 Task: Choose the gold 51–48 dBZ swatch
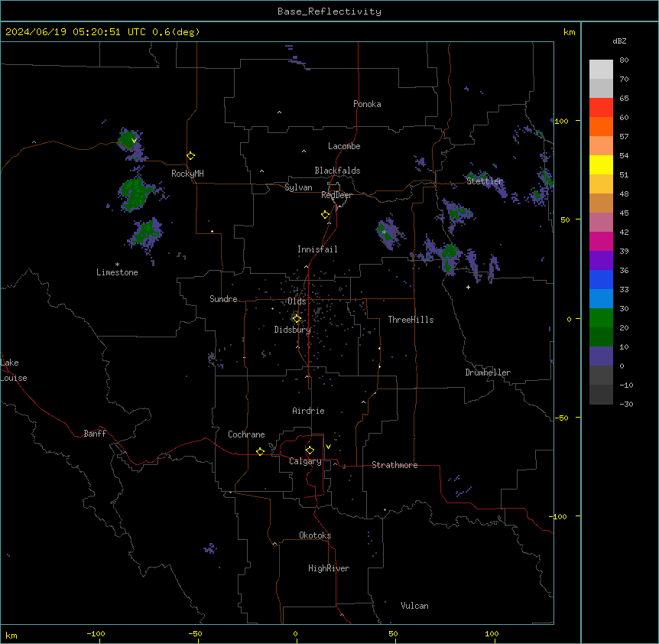601,184
